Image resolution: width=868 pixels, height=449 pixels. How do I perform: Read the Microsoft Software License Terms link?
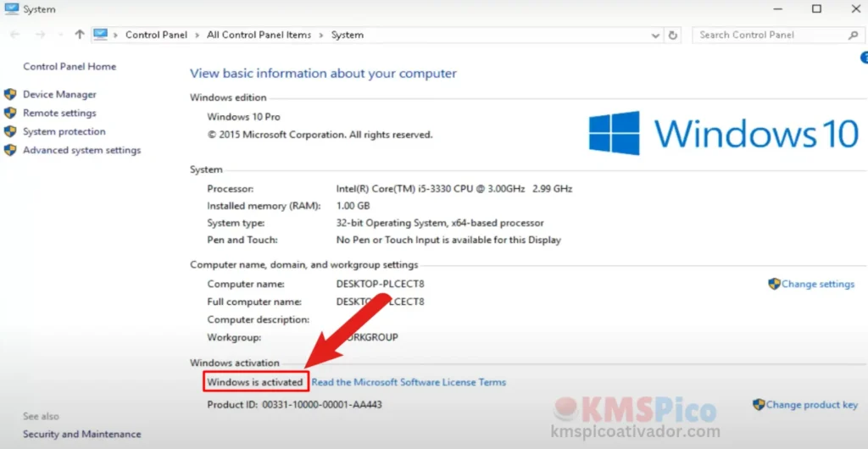[409, 382]
